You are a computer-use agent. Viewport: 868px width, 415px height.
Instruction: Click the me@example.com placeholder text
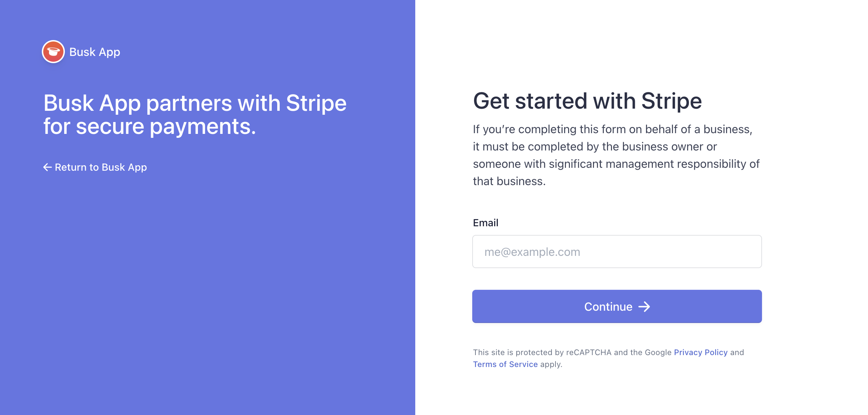[x=532, y=252]
